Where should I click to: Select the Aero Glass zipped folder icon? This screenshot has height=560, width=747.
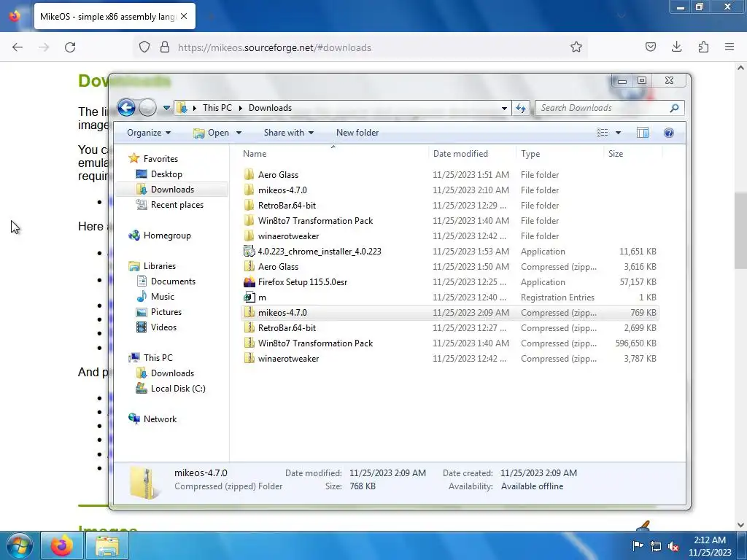249,267
